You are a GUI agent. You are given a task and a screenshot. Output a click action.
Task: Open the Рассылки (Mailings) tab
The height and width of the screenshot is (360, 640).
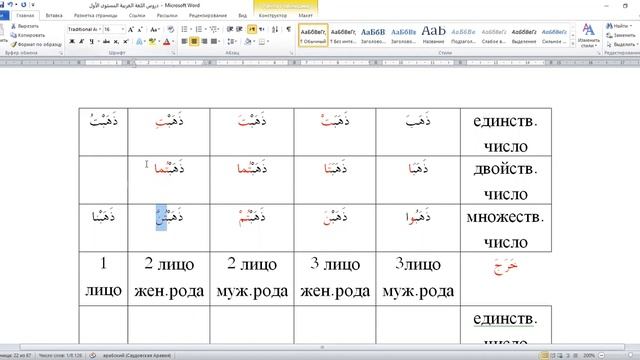(167, 16)
